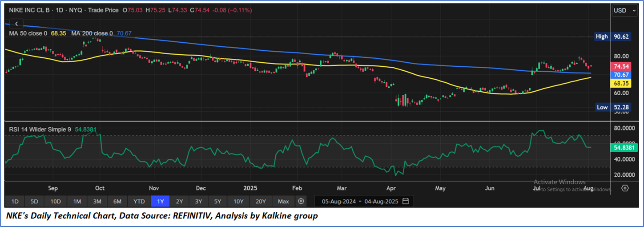
Task: Click the Aug label on the time axis
Action: [588, 188]
